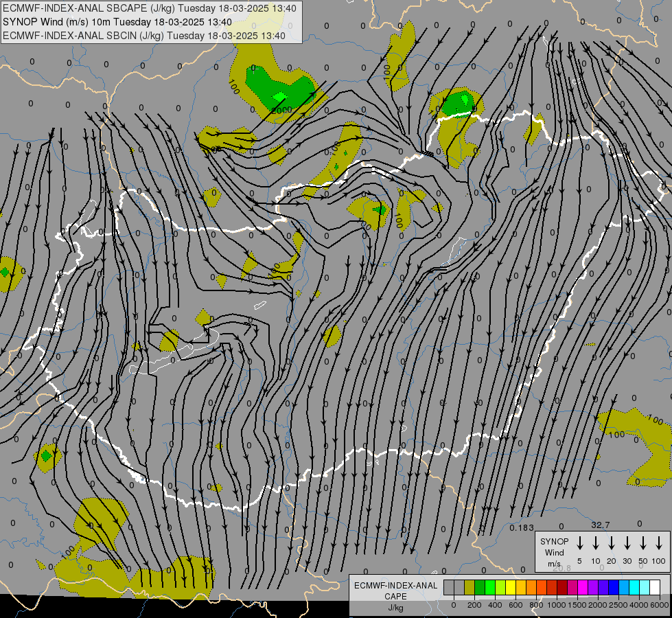Select the deep blue swatch left of 2500
The height and width of the screenshot is (618, 672).
614,587
